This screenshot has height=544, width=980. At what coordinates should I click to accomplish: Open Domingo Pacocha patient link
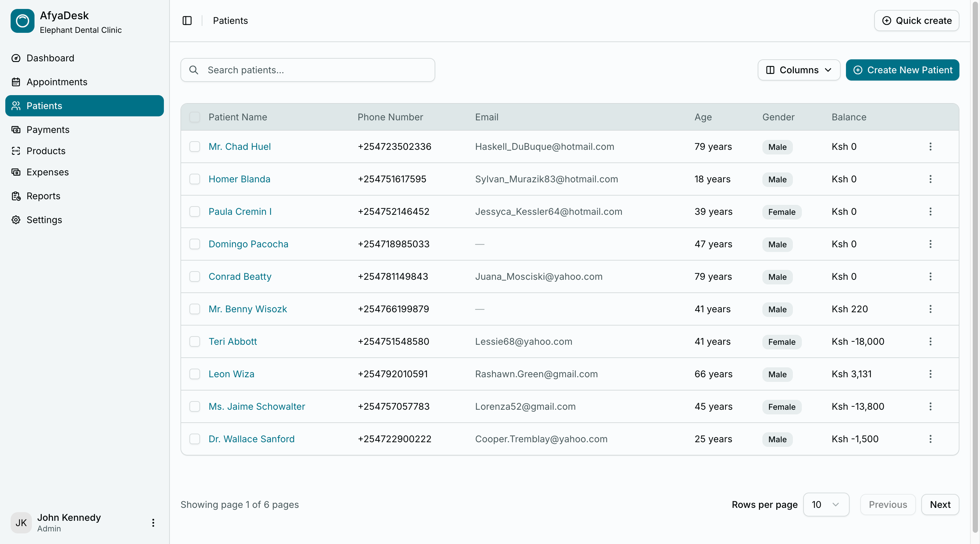248,244
